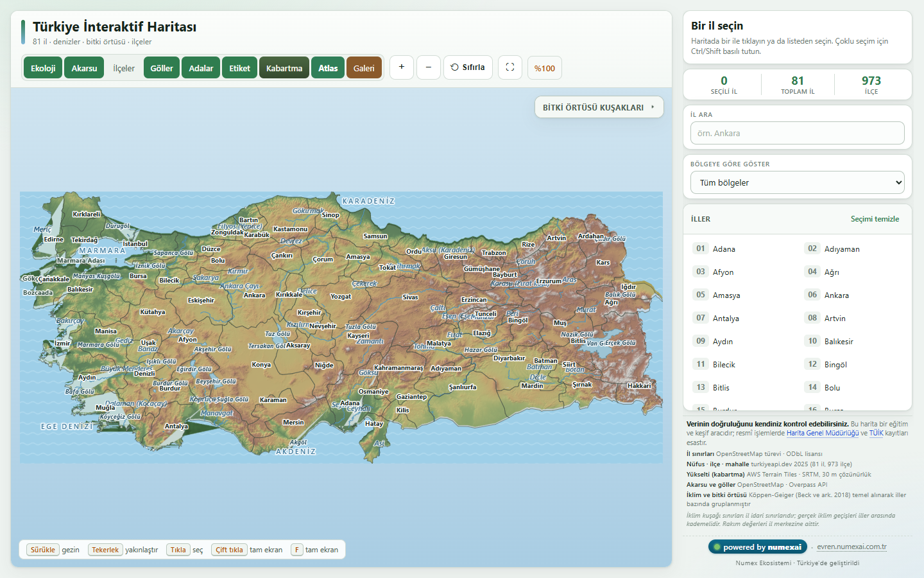Image resolution: width=924 pixels, height=578 pixels.
Task: Click the Konya label on the map
Action: [x=261, y=365]
